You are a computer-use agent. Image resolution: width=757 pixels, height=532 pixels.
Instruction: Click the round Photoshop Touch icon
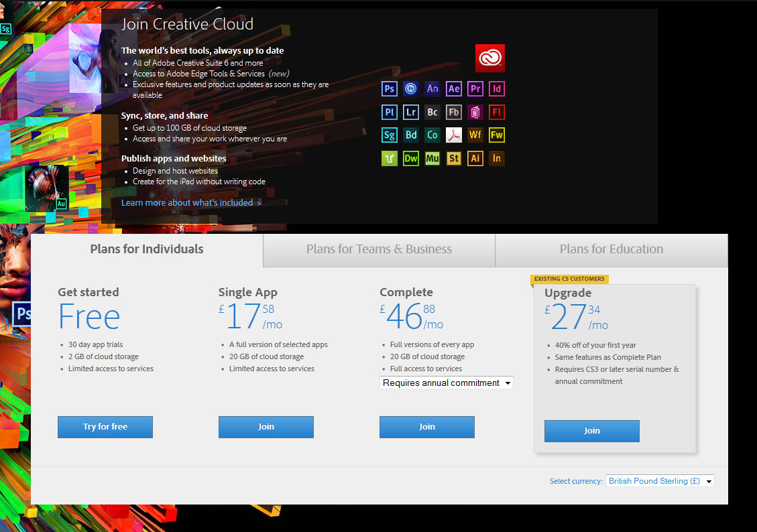pyautogui.click(x=411, y=88)
